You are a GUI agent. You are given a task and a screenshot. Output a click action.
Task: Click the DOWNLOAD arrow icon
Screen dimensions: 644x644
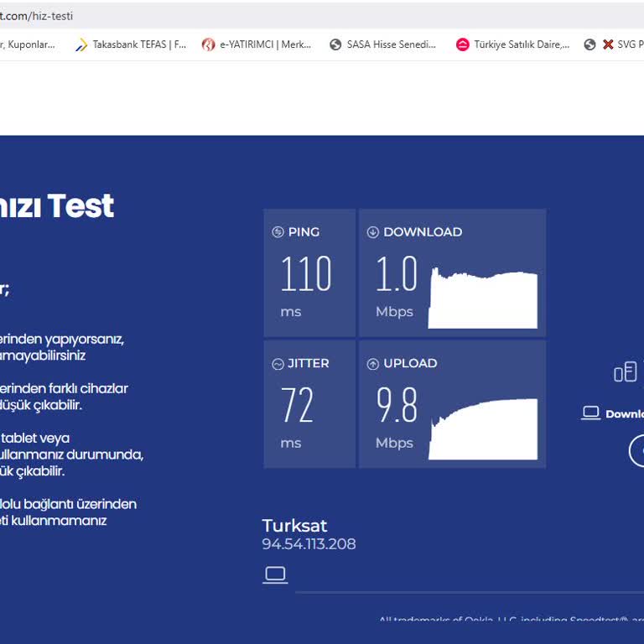point(372,232)
